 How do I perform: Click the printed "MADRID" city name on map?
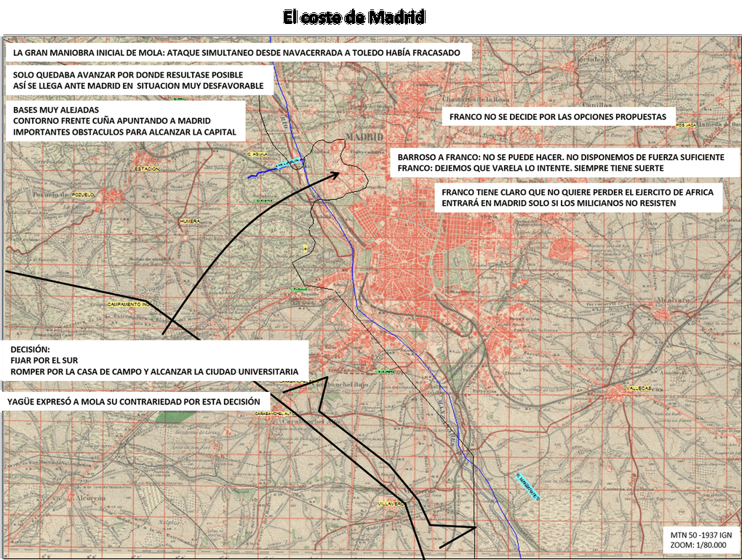[x=364, y=137]
